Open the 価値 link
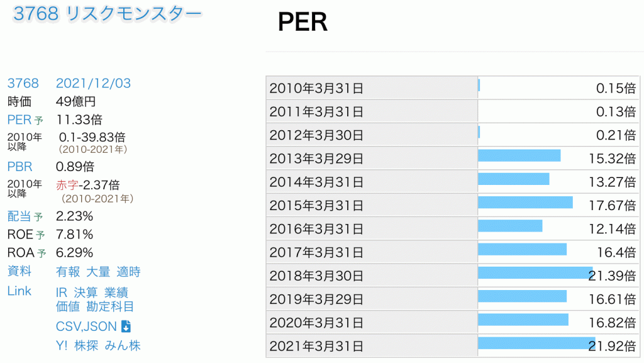 point(68,306)
